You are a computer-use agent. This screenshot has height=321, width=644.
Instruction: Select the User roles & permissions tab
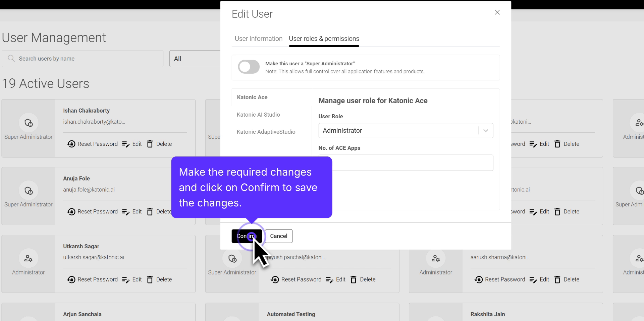pos(324,39)
